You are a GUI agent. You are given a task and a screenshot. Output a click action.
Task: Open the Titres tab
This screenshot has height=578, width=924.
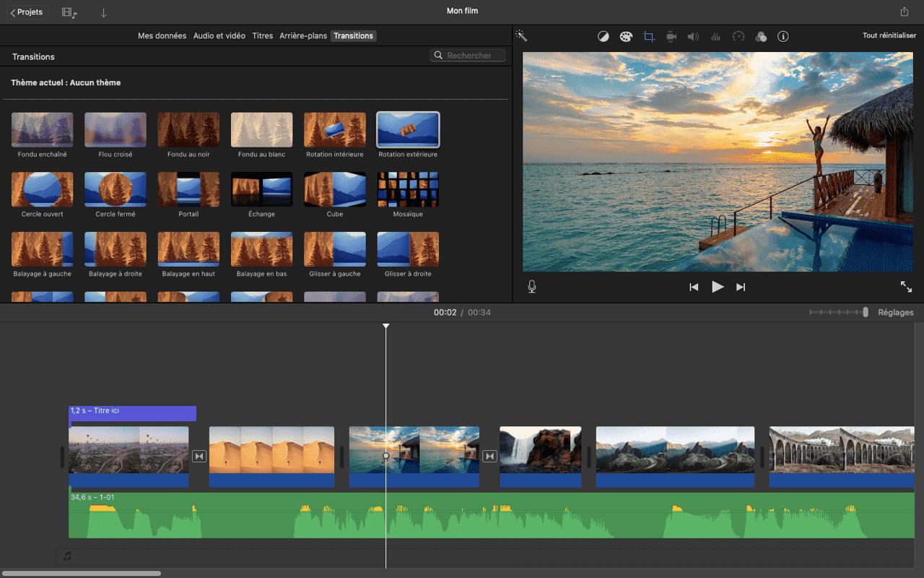click(x=262, y=35)
